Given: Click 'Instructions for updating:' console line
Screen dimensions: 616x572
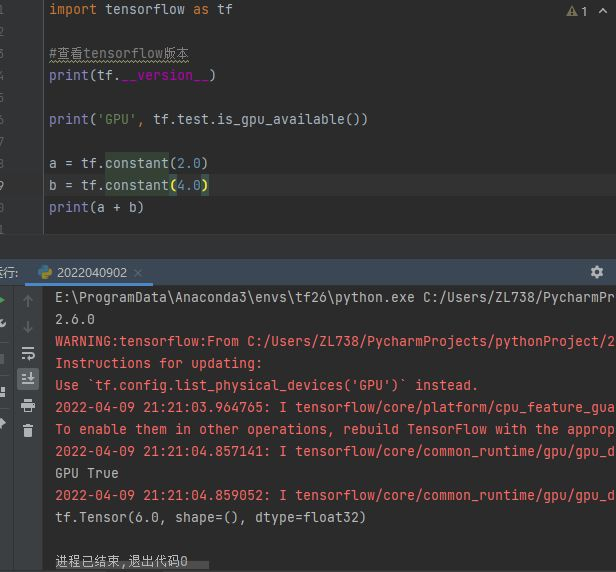Looking at the screenshot, I should pos(158,363).
